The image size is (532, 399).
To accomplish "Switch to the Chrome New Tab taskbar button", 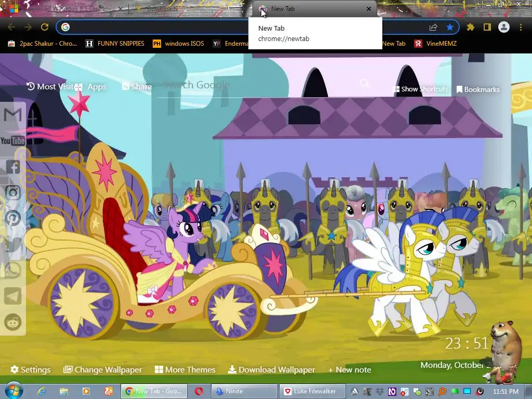I will [154, 391].
